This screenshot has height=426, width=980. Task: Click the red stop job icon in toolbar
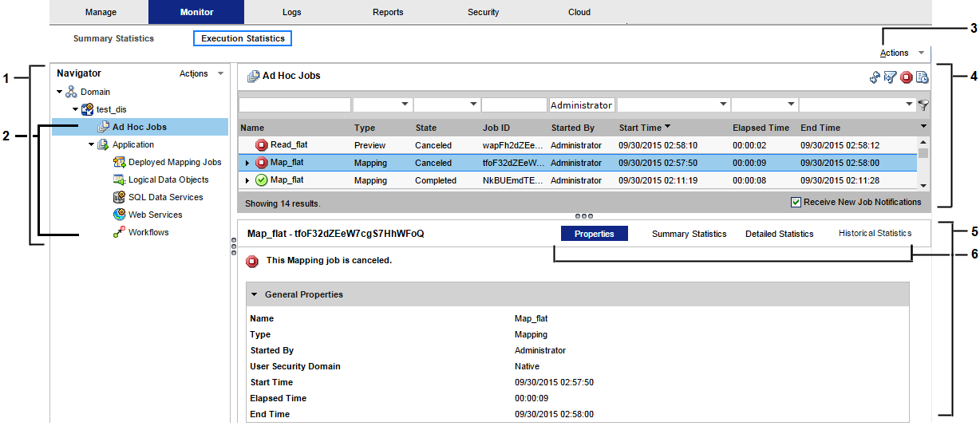point(906,77)
